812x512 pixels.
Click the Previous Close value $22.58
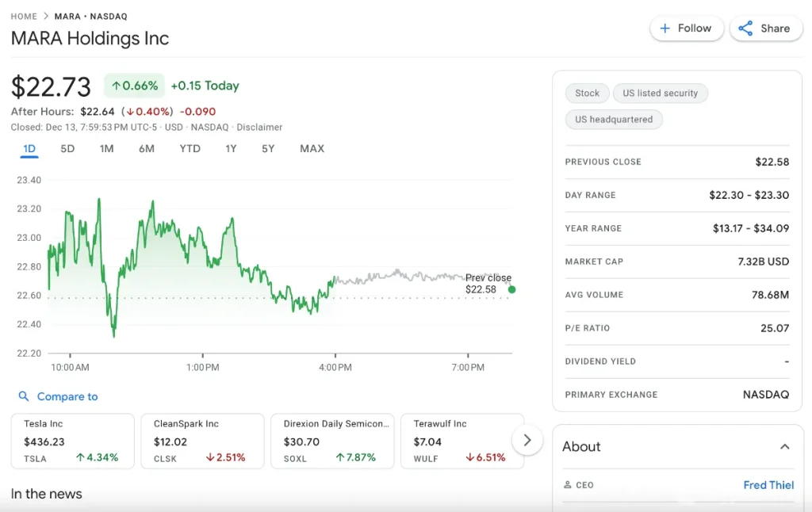[772, 162]
